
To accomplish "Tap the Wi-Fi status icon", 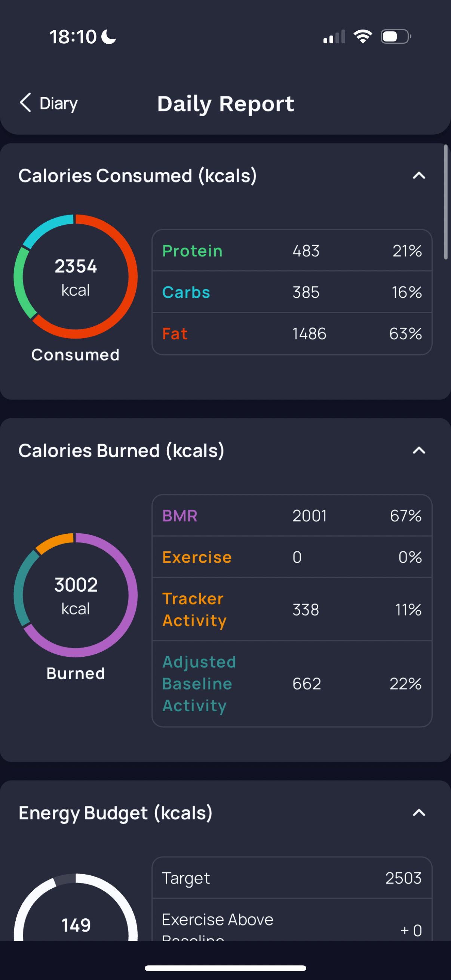I will 363,37.
